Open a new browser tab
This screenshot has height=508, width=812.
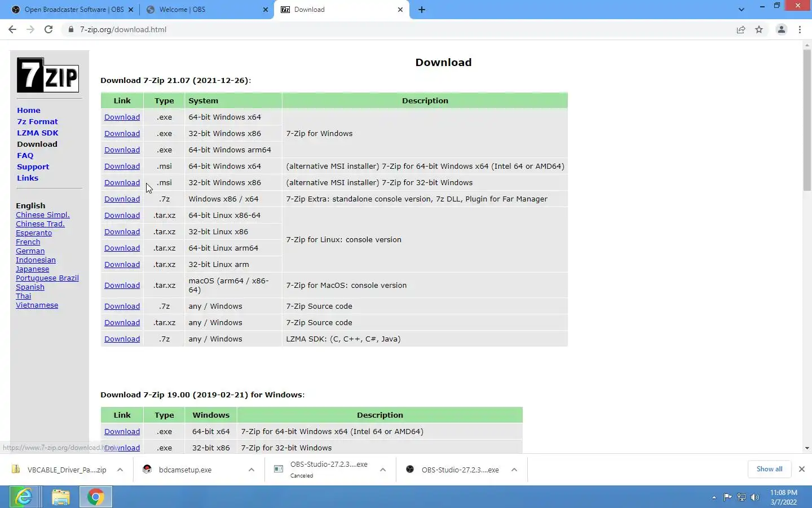click(x=422, y=10)
